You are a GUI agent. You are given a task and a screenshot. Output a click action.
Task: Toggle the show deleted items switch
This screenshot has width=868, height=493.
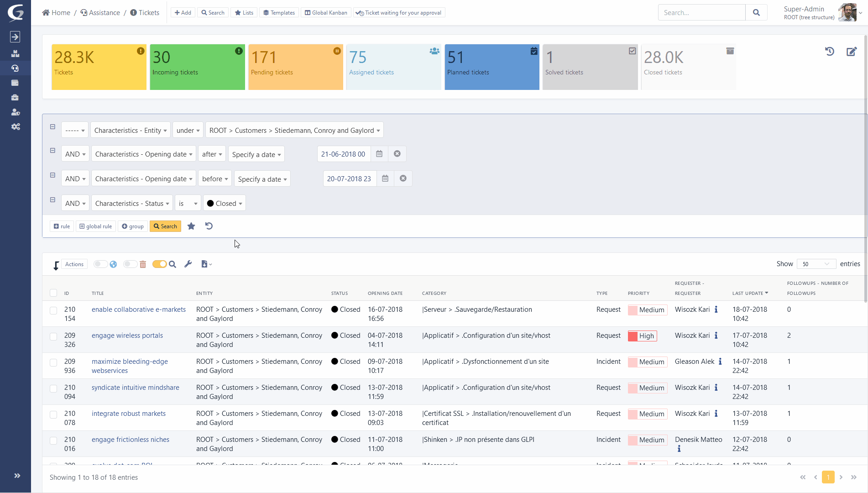[131, 264]
